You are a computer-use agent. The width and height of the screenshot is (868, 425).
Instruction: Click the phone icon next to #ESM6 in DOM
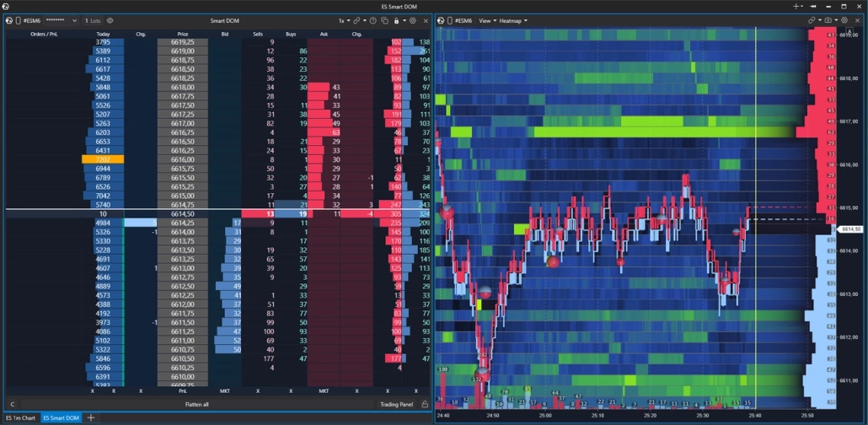[18, 20]
